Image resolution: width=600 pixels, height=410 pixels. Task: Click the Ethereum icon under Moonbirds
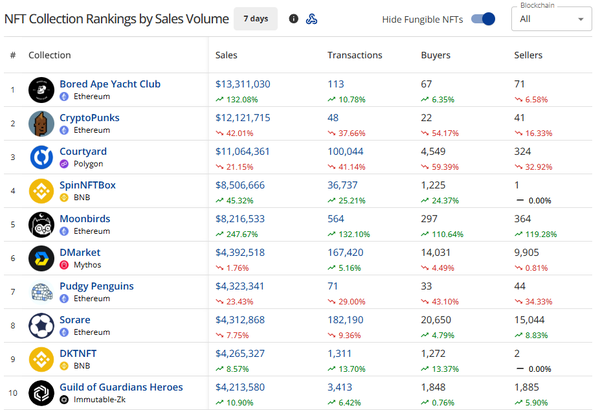tap(64, 231)
